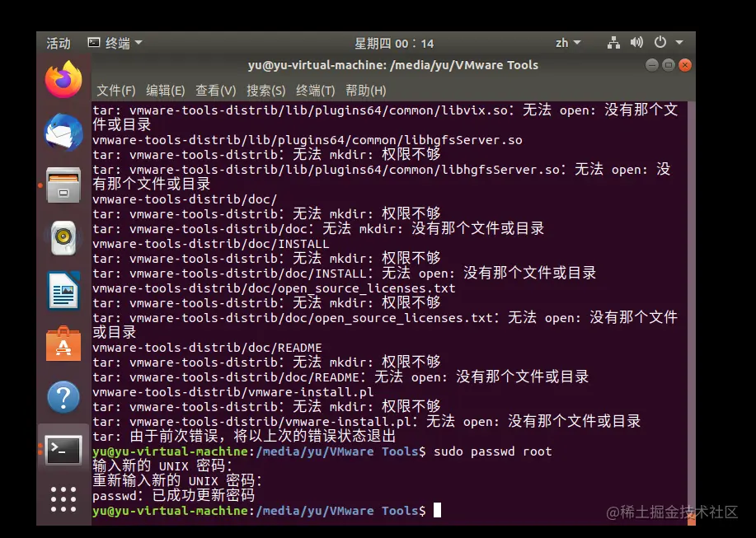Open Firefox from the dock
This screenshot has width=756, height=538.
click(63, 79)
